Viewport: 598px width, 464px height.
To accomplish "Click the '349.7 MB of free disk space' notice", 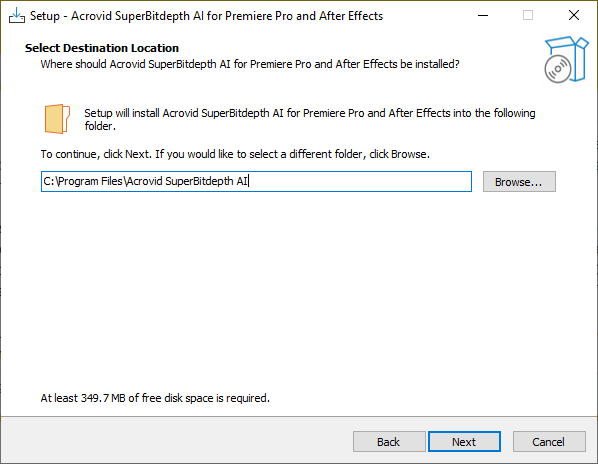I will point(155,398).
